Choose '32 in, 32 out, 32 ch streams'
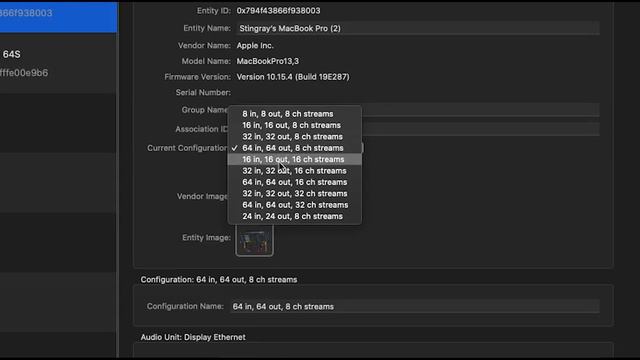 [x=294, y=194]
